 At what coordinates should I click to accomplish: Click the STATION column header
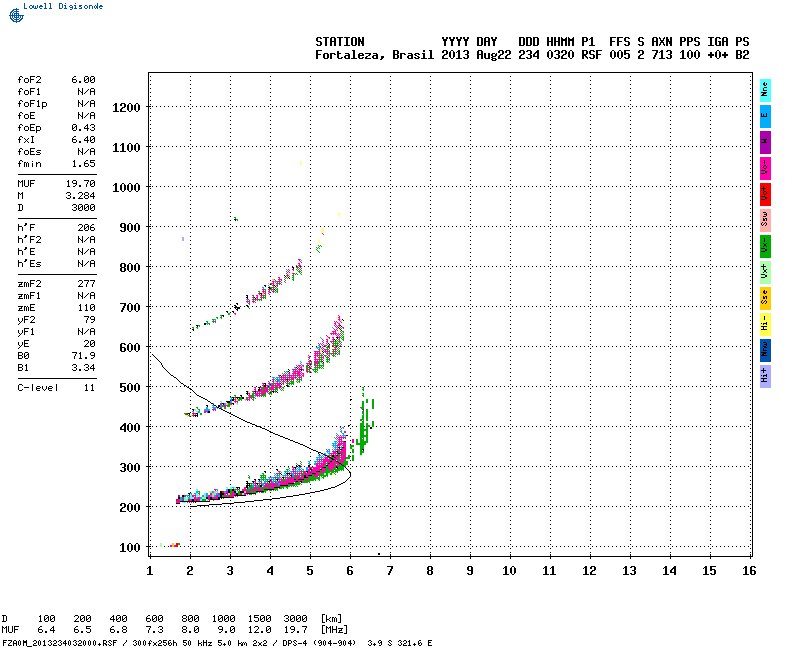pos(340,42)
